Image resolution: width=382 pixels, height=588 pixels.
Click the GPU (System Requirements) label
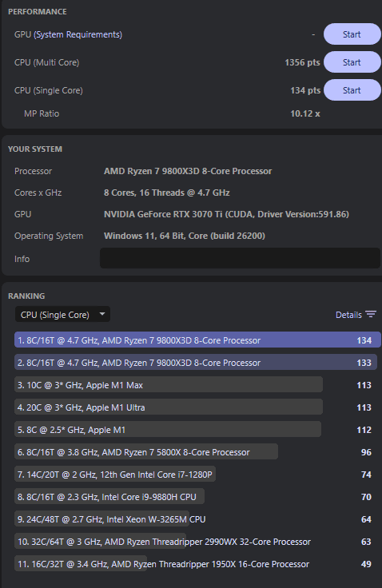68,34
